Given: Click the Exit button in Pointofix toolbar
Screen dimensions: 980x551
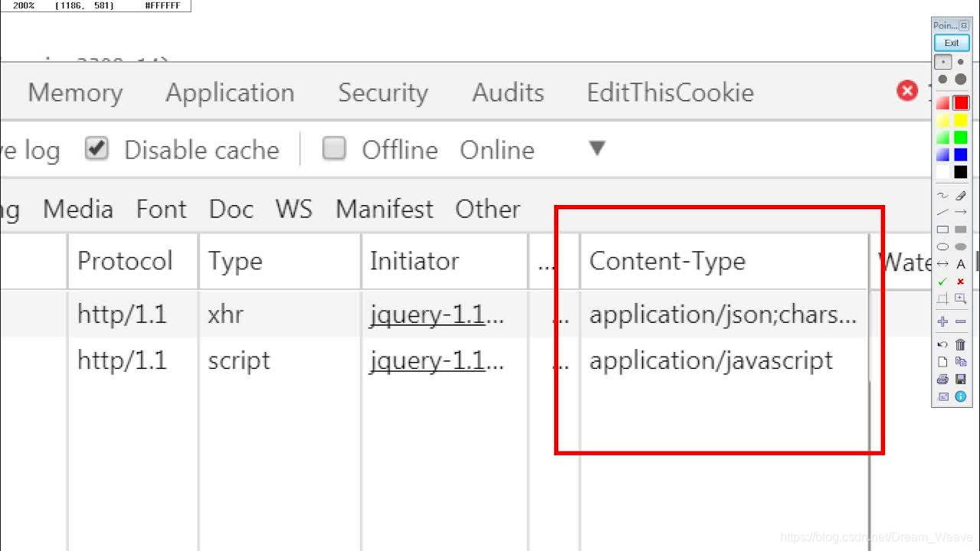Looking at the screenshot, I should pos(950,42).
